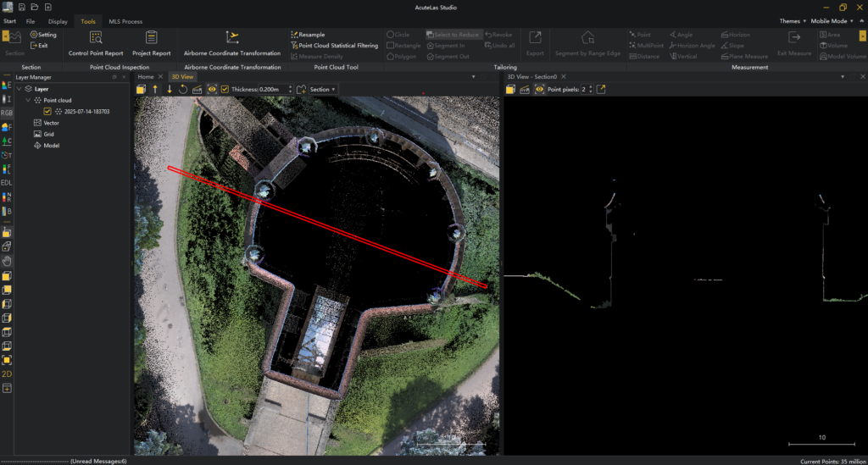Toggle eye visibility in Section0 view toolbar
The width and height of the screenshot is (868, 465).
[x=538, y=89]
